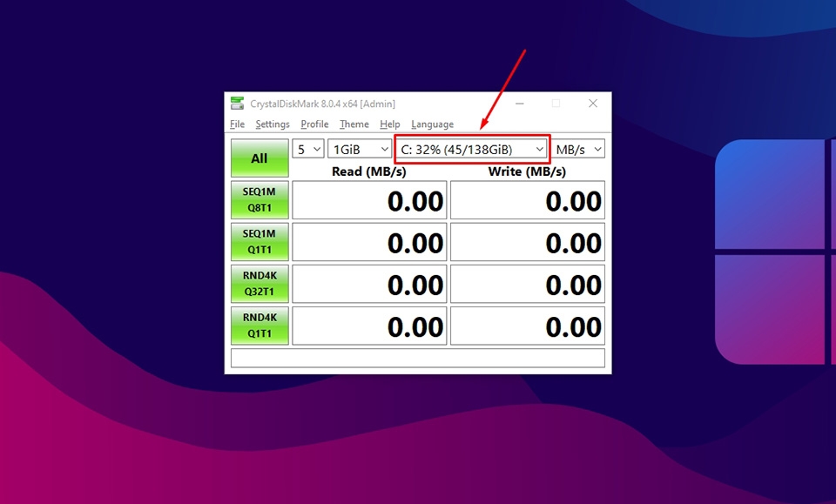836x504 pixels.
Task: Select the SEQ1M Q8T1 Read result box
Action: coord(369,199)
